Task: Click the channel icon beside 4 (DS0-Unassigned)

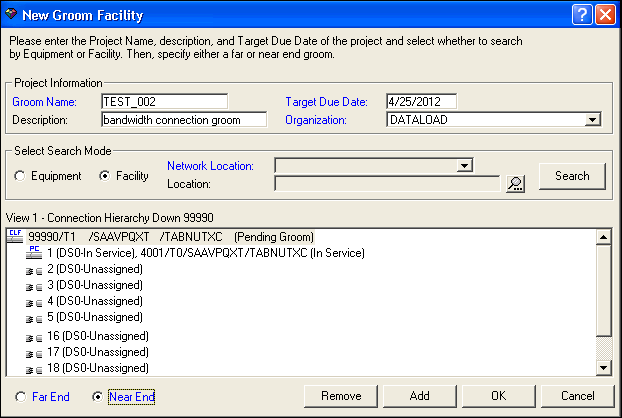Action: (x=34, y=303)
